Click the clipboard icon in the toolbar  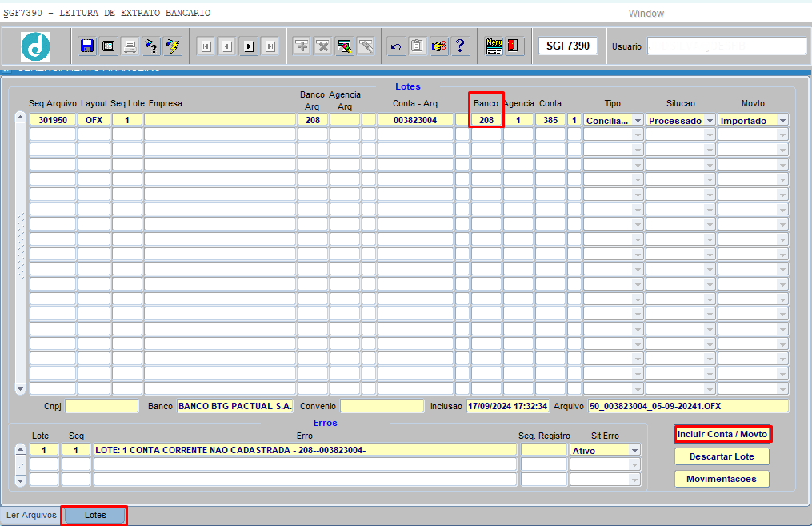coord(417,46)
